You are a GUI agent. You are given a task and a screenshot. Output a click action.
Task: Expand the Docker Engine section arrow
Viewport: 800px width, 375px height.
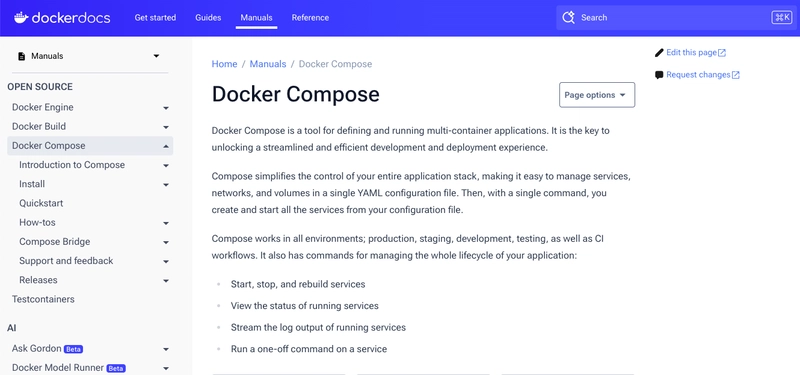(x=166, y=108)
